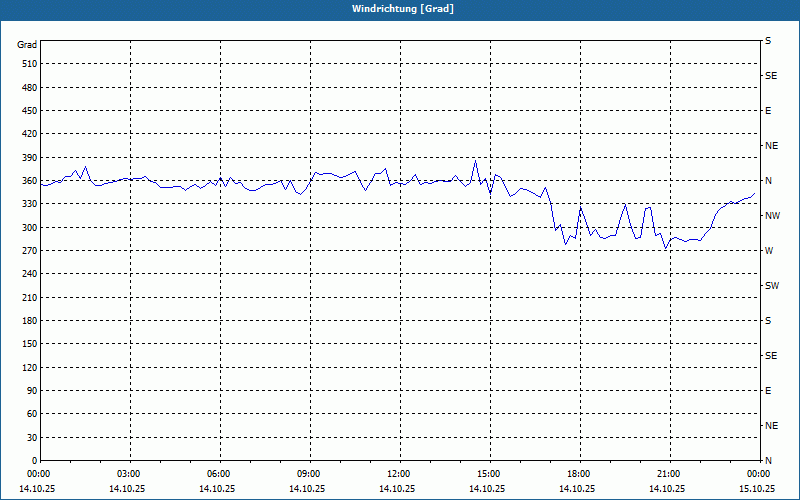
Task: Select the 360 degree axis label
Action: pos(30,181)
